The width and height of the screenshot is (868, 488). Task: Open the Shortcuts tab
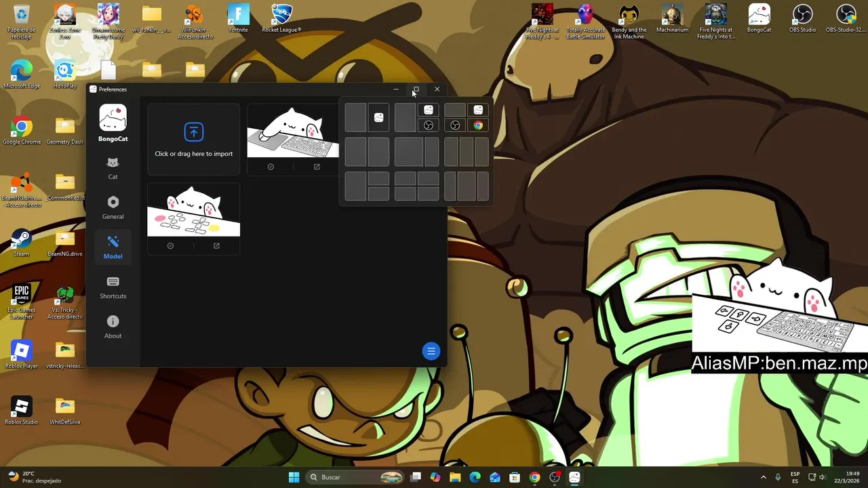[x=113, y=288]
